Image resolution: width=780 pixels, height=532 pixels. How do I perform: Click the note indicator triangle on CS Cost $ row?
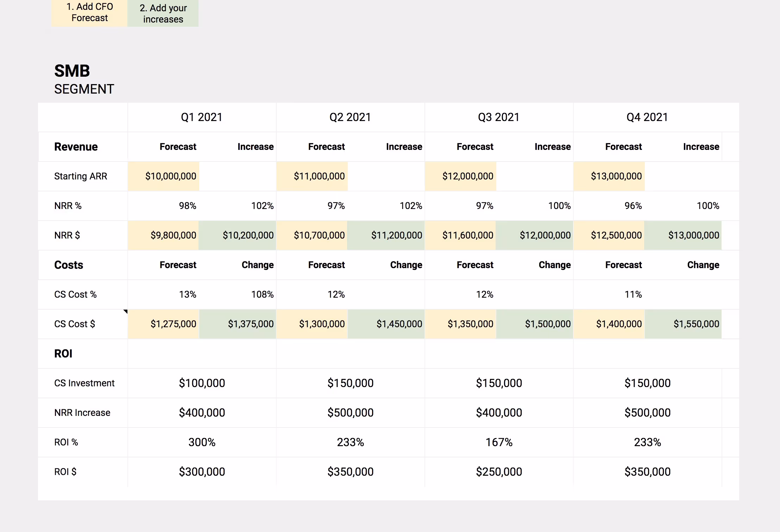pos(126,311)
